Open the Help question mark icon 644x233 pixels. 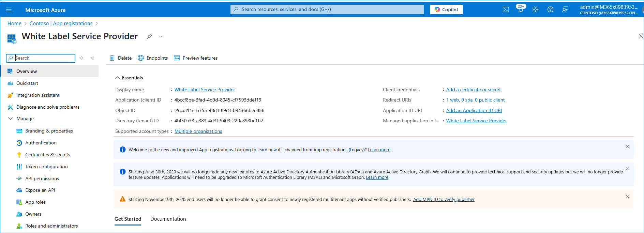pyautogui.click(x=550, y=10)
